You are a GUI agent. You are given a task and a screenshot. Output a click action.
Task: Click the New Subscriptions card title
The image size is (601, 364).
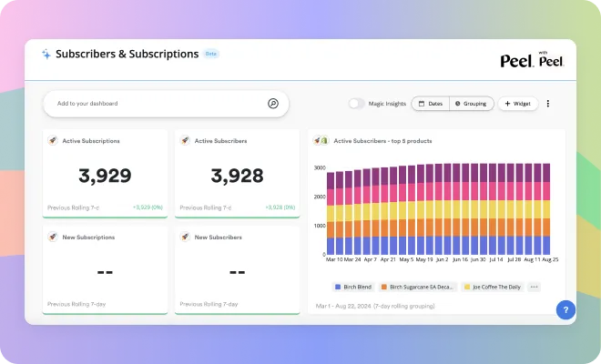(x=88, y=238)
